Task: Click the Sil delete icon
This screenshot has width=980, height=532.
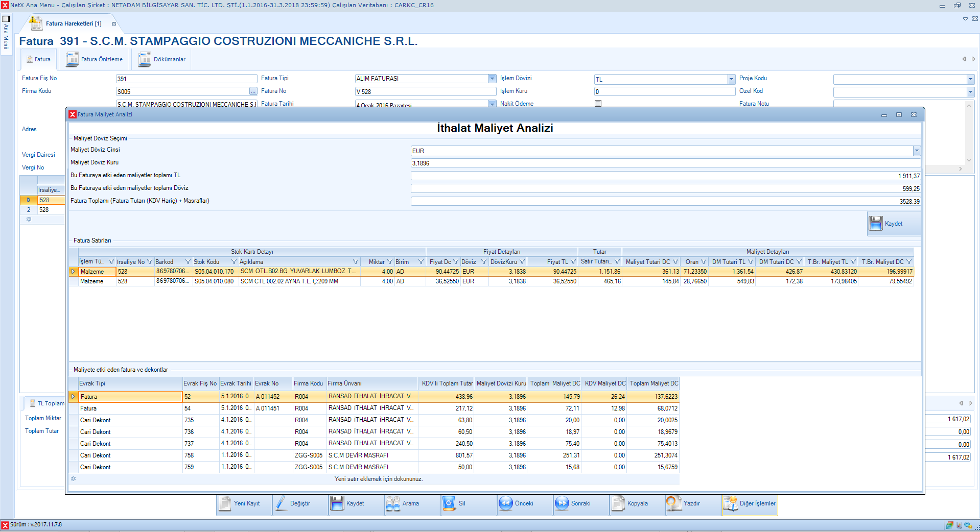Action: click(x=449, y=503)
